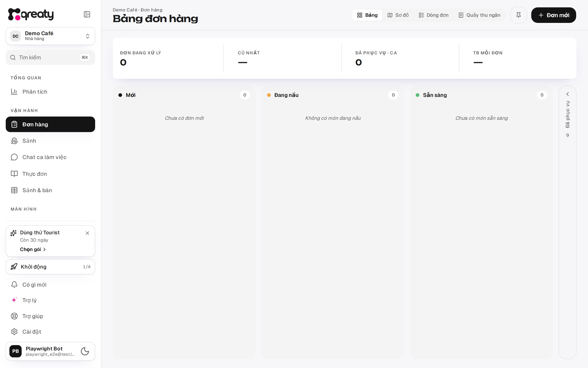Focus the Tìm kiếm search field
588x368 pixels.
click(50, 57)
